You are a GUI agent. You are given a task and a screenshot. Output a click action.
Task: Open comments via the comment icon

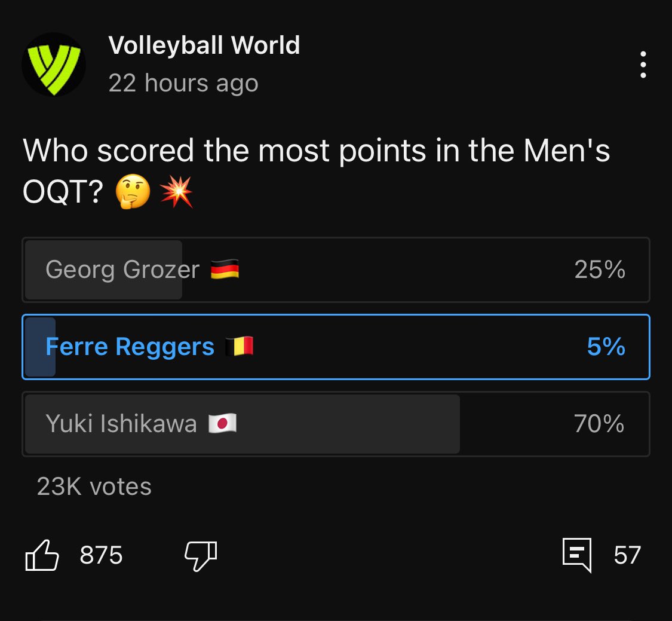point(577,554)
